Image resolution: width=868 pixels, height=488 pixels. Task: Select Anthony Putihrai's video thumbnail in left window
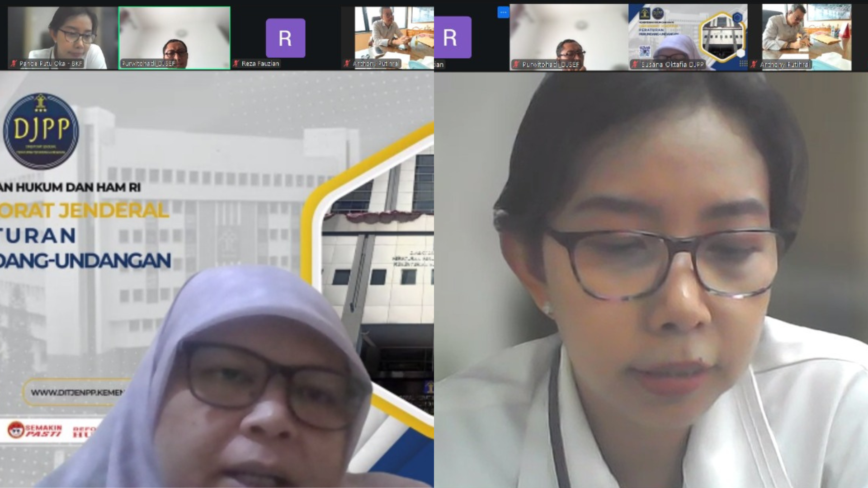[388, 38]
